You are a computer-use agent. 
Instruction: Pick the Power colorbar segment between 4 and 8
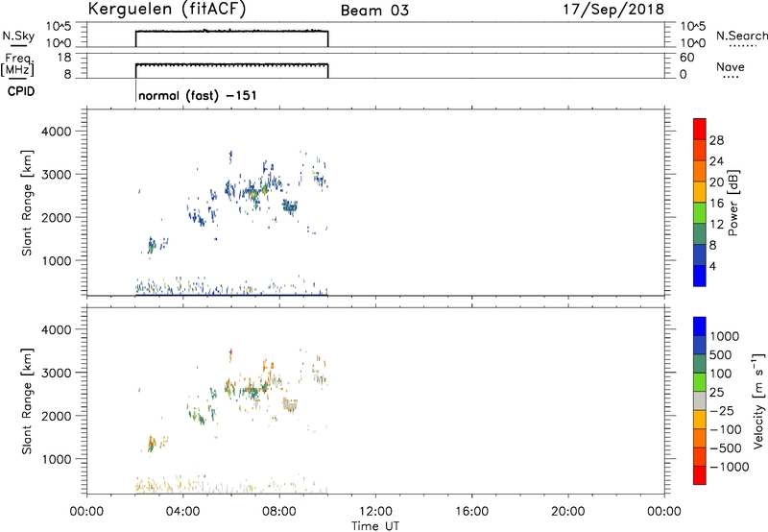[x=700, y=254]
